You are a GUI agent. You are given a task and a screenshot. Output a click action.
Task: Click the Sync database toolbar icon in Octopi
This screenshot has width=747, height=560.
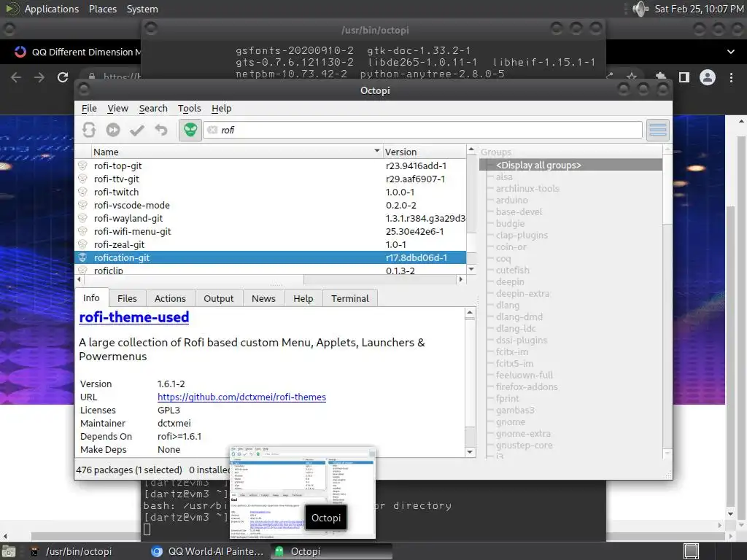(89, 130)
